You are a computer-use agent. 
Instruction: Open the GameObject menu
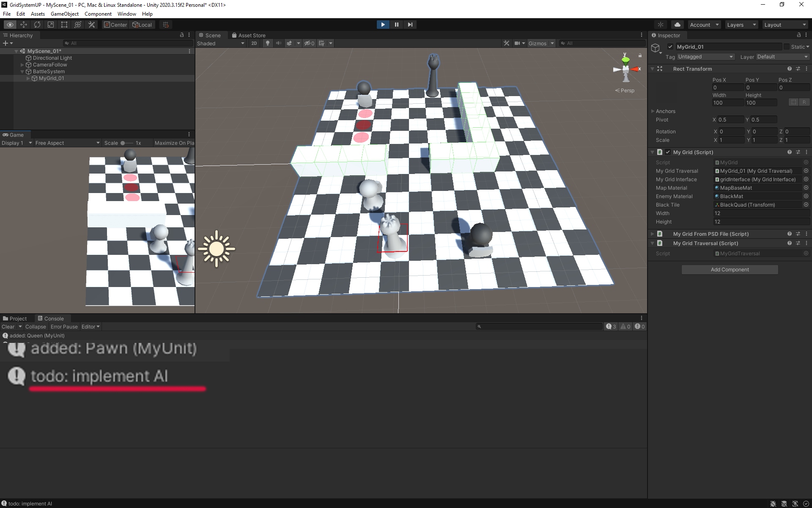pos(64,14)
